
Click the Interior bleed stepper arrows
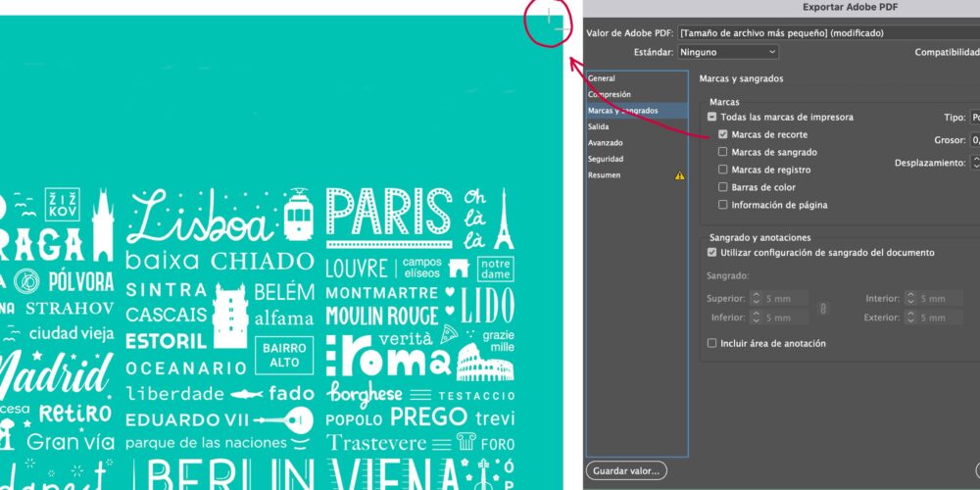pos(910,299)
